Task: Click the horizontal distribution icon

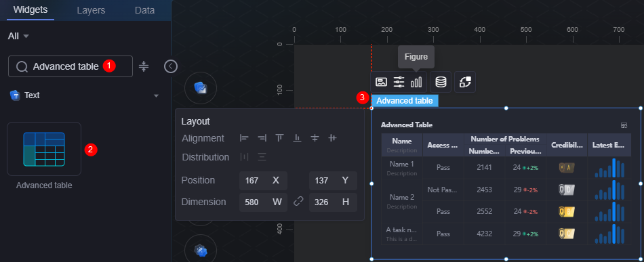Action: click(244, 157)
